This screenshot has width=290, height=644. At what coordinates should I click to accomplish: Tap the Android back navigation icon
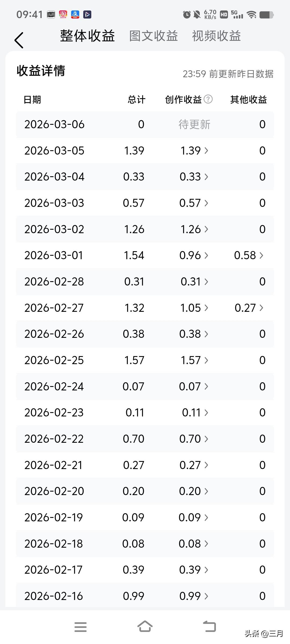click(x=209, y=627)
